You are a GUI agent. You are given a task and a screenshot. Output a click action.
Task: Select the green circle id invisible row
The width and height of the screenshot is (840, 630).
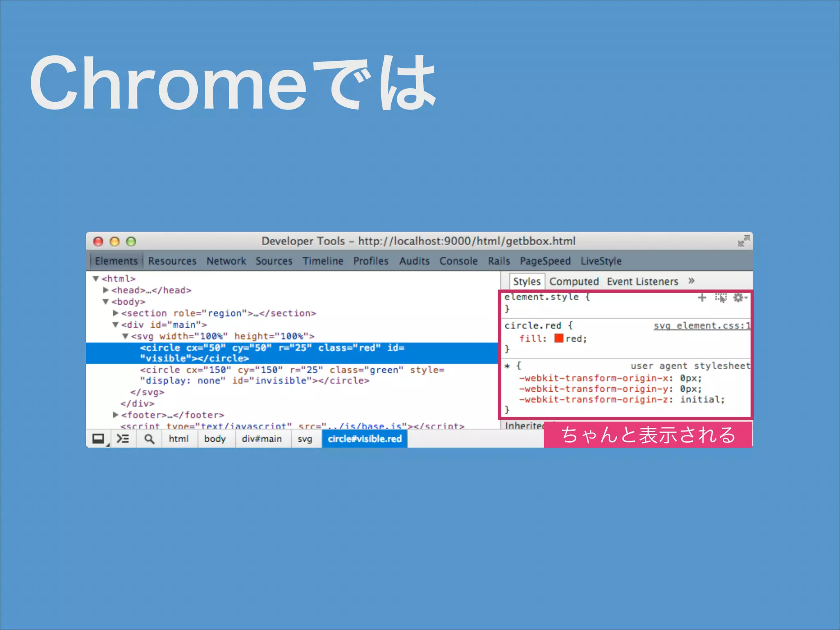[x=292, y=375]
